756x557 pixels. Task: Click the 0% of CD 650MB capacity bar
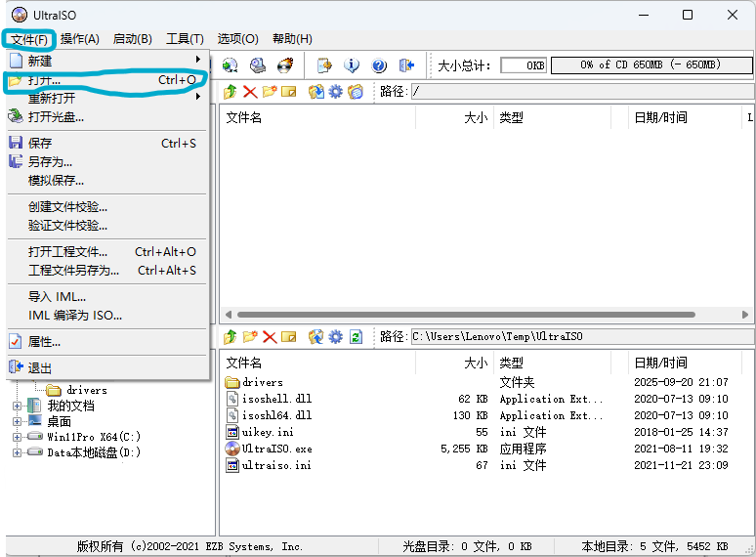click(651, 65)
